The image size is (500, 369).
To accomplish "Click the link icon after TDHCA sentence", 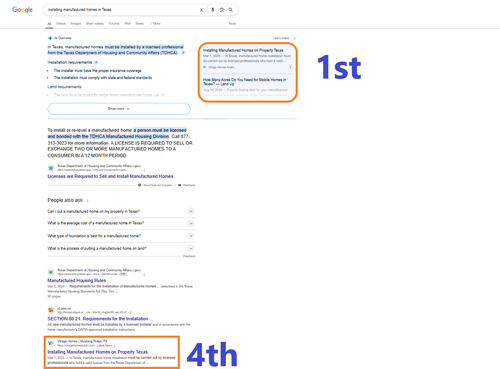I will [183, 53].
